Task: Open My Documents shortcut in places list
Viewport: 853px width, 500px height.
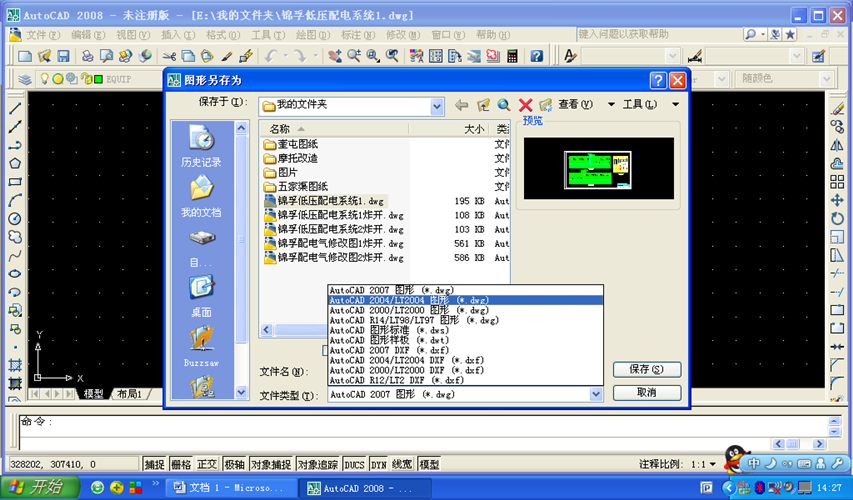Action: pos(201,196)
